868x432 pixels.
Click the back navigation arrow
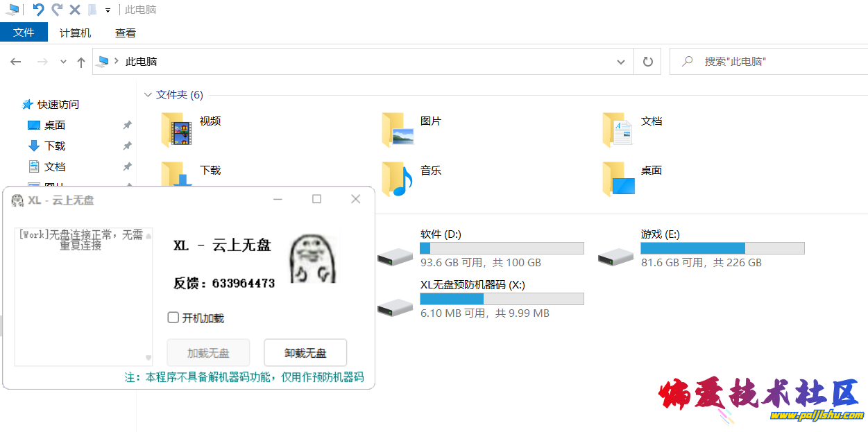[15, 61]
